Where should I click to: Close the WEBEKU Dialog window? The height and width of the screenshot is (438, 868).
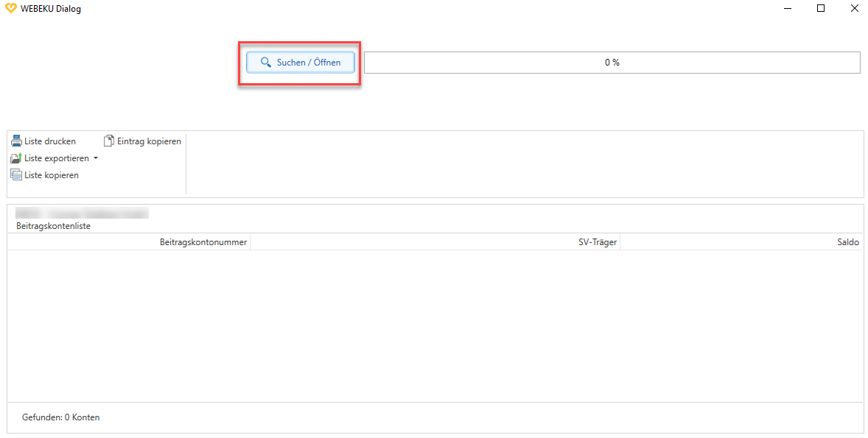pyautogui.click(x=854, y=9)
